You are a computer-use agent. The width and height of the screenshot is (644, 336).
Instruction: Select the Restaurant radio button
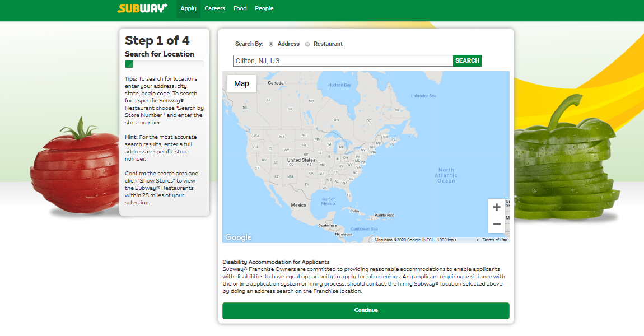(x=307, y=44)
